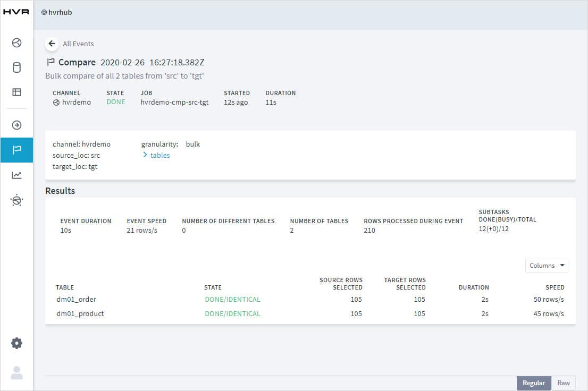Open the Jobs arrow-circle sidebar icon

coord(16,125)
